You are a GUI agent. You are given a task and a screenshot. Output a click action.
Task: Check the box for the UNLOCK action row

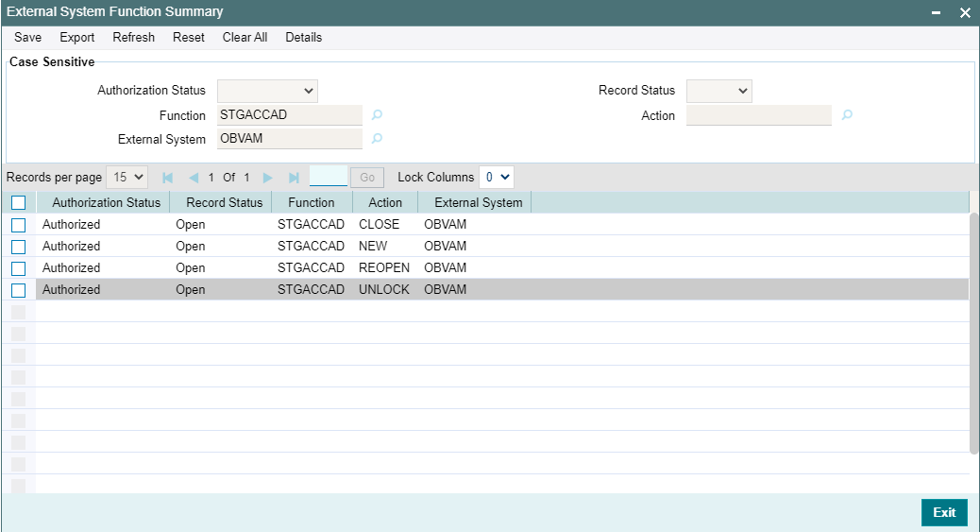click(19, 290)
